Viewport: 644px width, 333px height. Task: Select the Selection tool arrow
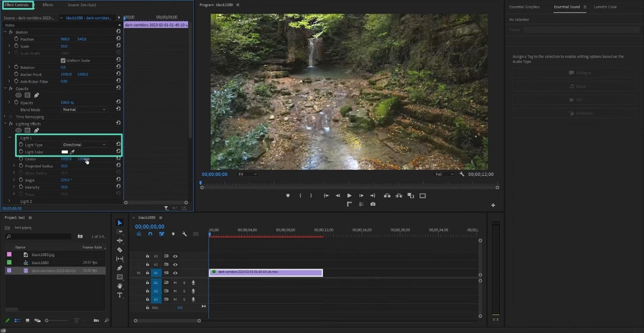tap(119, 222)
